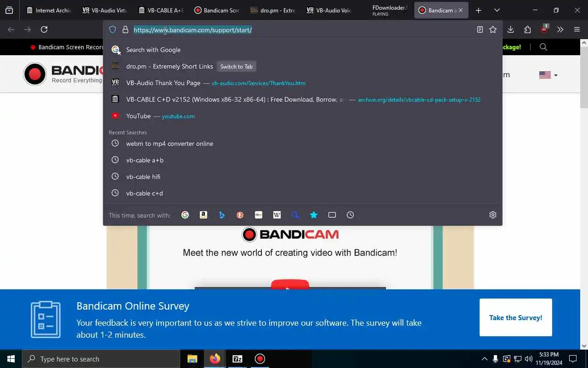Click the Bandicam Screen Recorder bookmark
The image size is (588, 368).
click(x=67, y=47)
